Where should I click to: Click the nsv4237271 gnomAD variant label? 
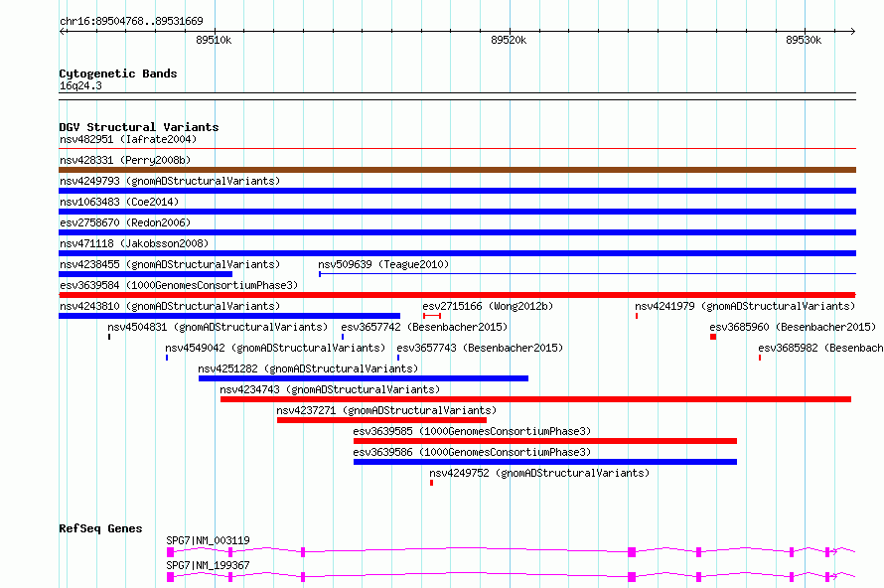tap(386, 410)
